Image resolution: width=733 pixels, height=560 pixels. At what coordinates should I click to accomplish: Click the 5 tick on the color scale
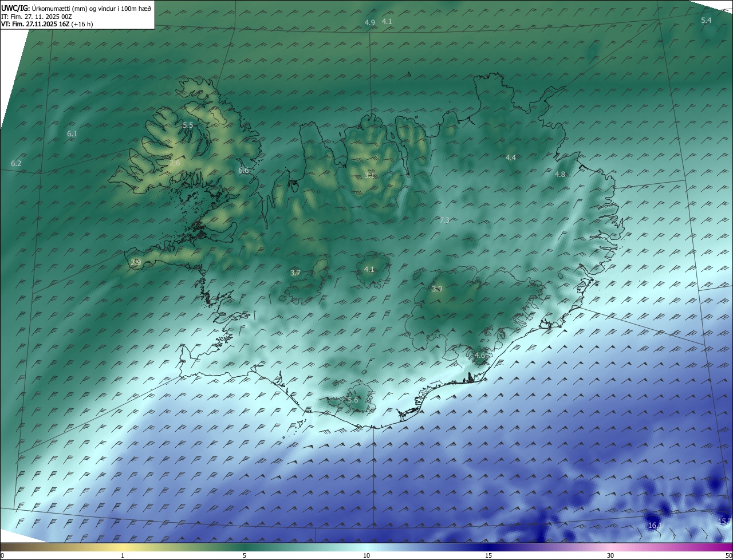(245, 555)
